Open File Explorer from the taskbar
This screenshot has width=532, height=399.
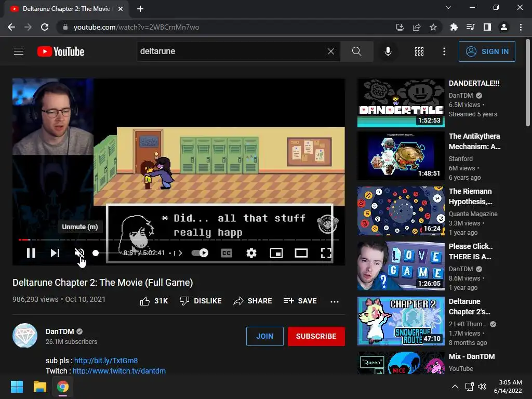[x=39, y=387]
